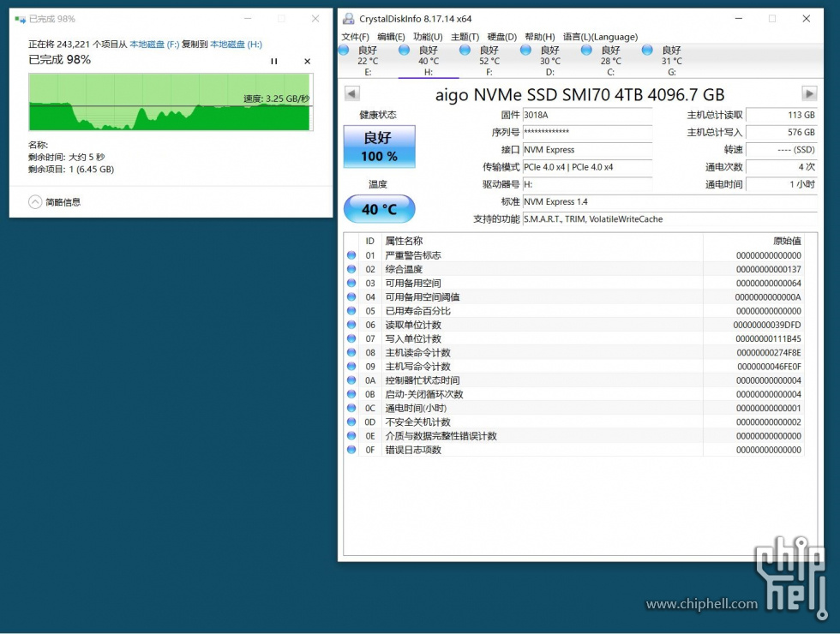Click the status dot for 通电时间(小时)

pos(351,408)
